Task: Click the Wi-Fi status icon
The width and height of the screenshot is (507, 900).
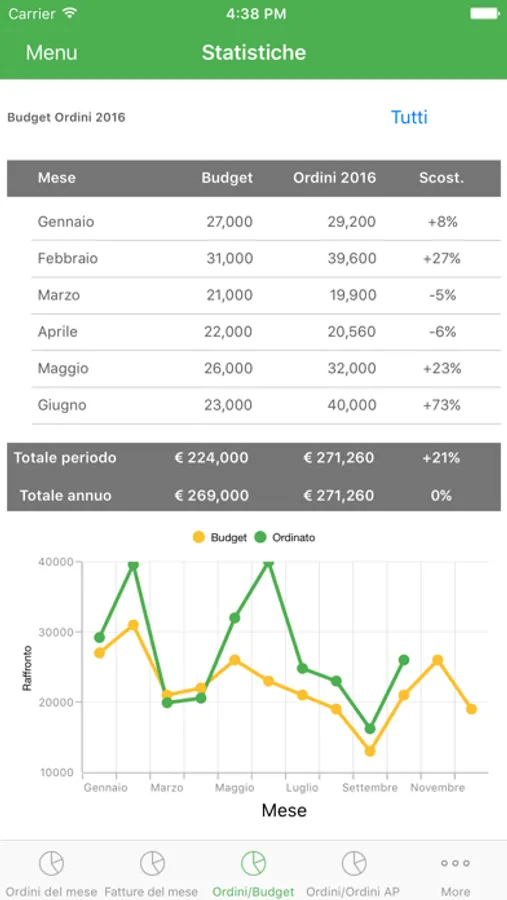Action: click(70, 14)
